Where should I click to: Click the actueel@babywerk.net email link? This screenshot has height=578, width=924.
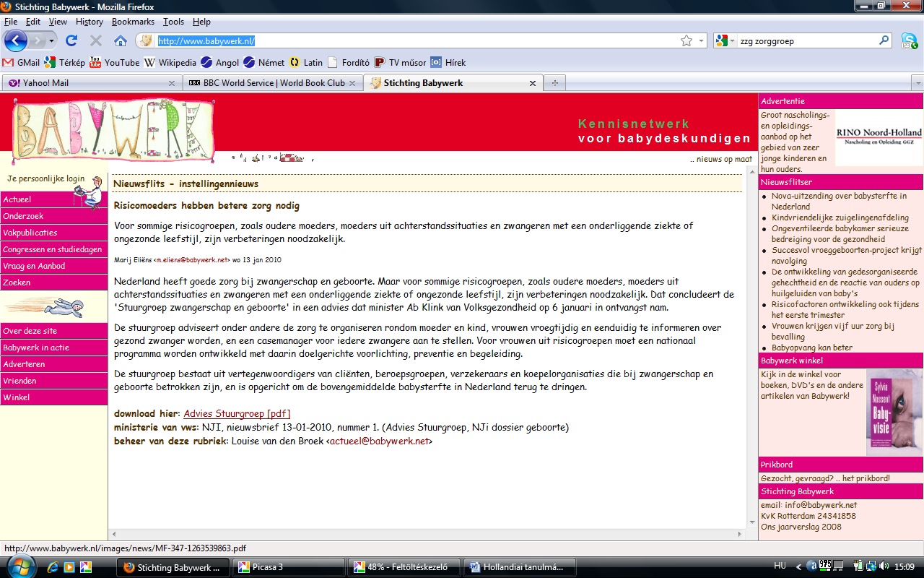pos(379,441)
